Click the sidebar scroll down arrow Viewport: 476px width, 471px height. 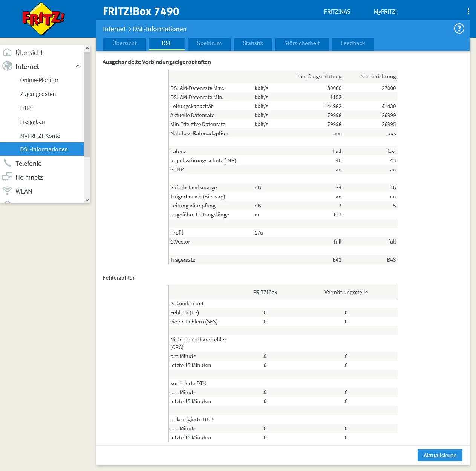click(x=87, y=200)
